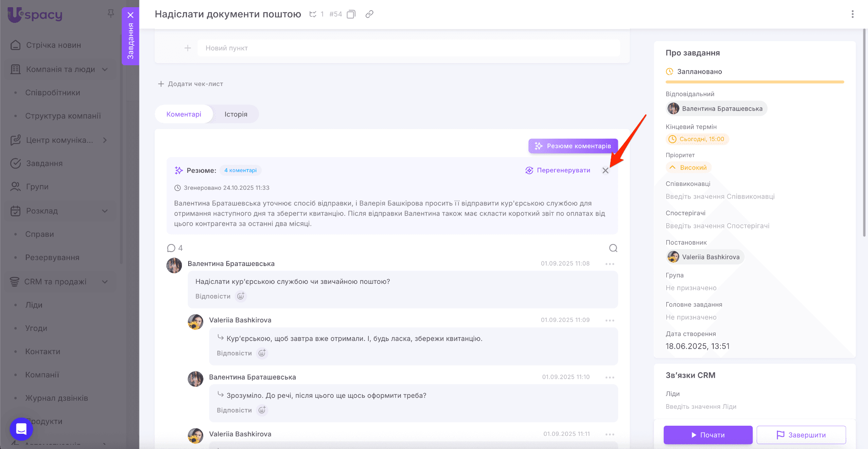Add emoji reaction to first comment

pyautogui.click(x=241, y=296)
